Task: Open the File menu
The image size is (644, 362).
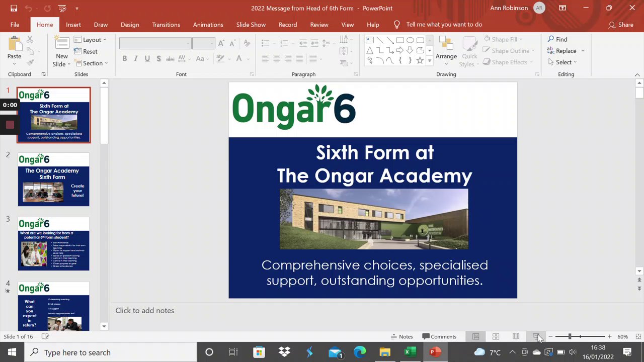Action: coord(15,25)
